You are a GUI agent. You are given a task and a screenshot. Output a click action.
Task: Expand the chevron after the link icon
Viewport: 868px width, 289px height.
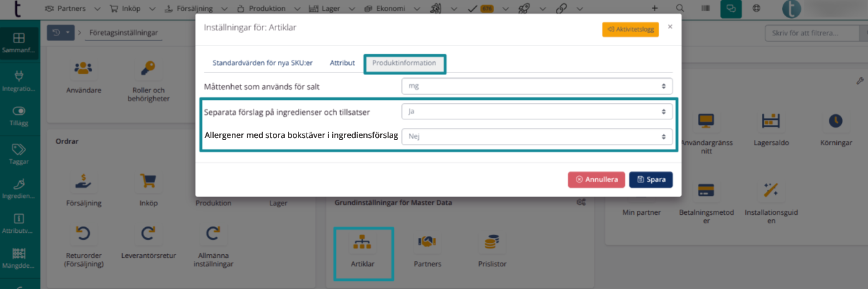click(x=580, y=9)
